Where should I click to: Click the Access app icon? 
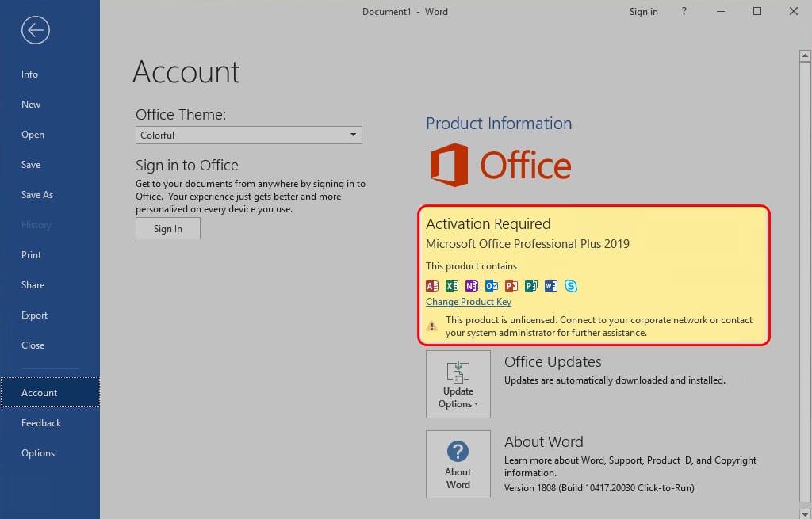(x=432, y=285)
